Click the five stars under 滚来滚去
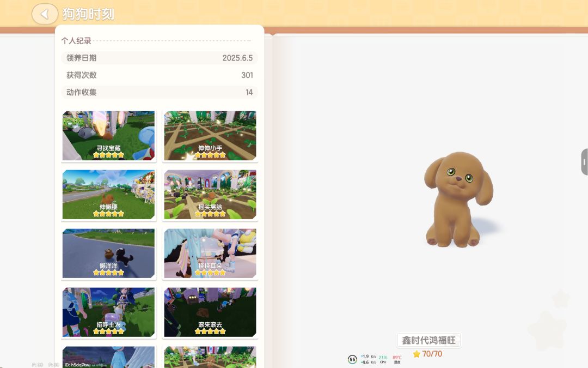The height and width of the screenshot is (368, 588). point(210,331)
